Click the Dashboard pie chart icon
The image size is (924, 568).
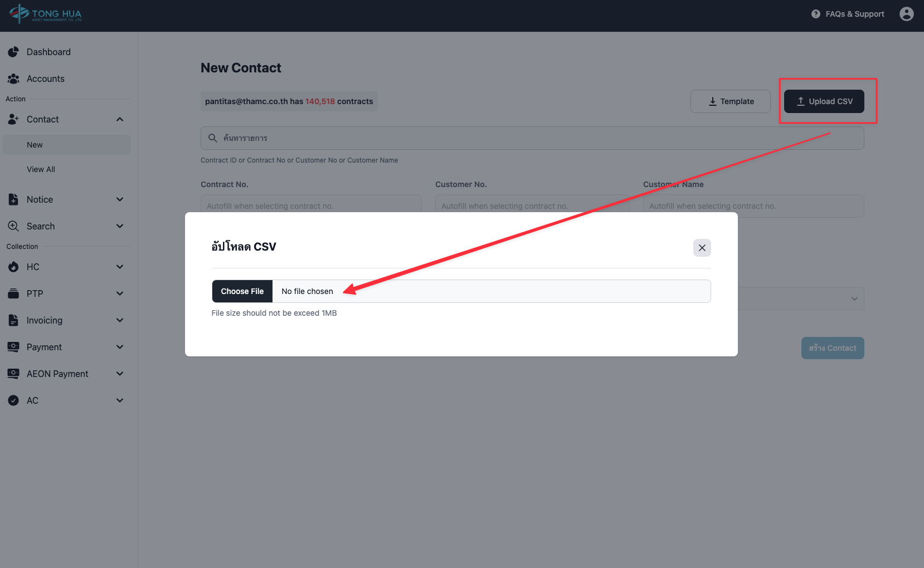click(13, 52)
